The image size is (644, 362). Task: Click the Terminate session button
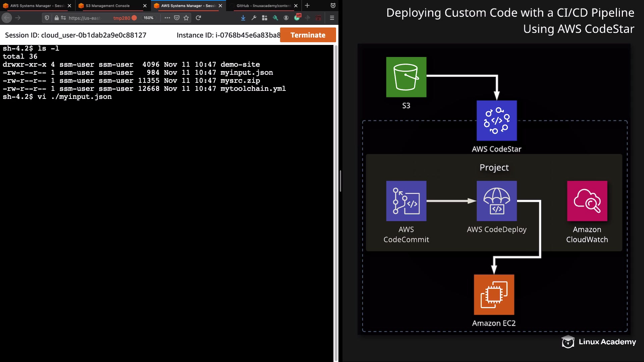click(308, 35)
